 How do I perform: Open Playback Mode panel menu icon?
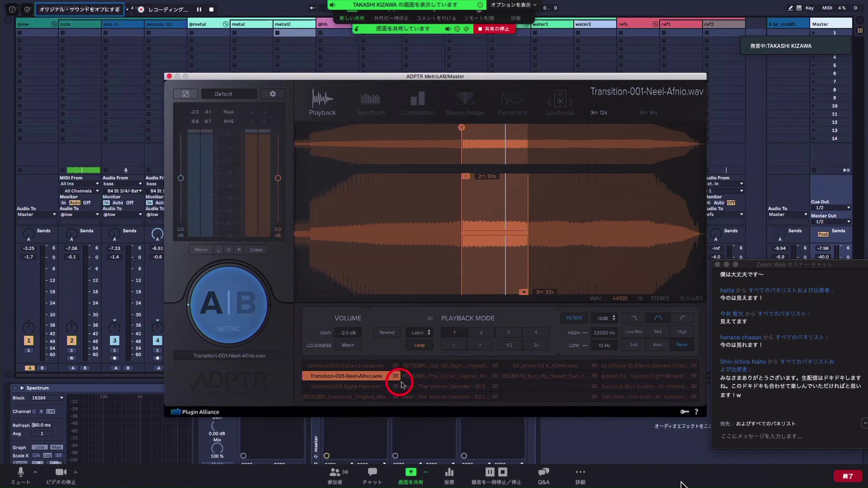click(x=430, y=318)
